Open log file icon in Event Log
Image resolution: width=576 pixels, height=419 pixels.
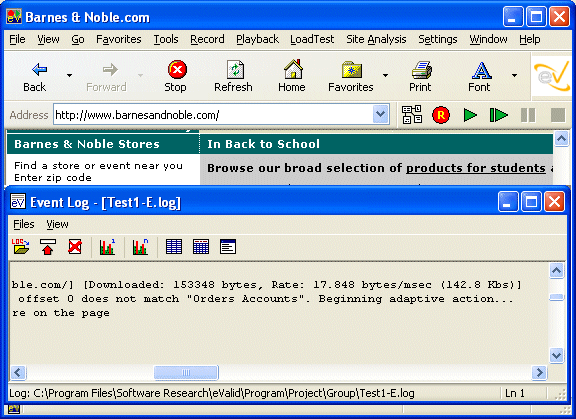21,246
